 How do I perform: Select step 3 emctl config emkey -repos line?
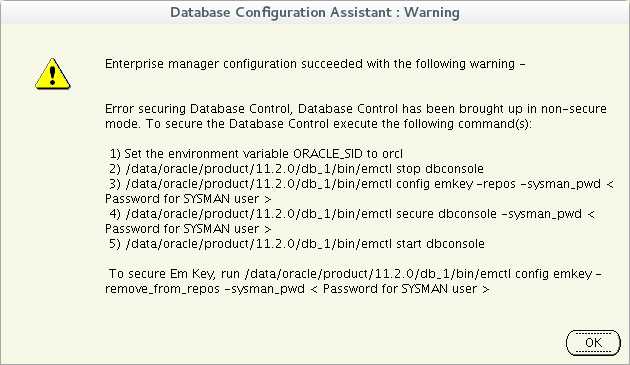point(361,184)
